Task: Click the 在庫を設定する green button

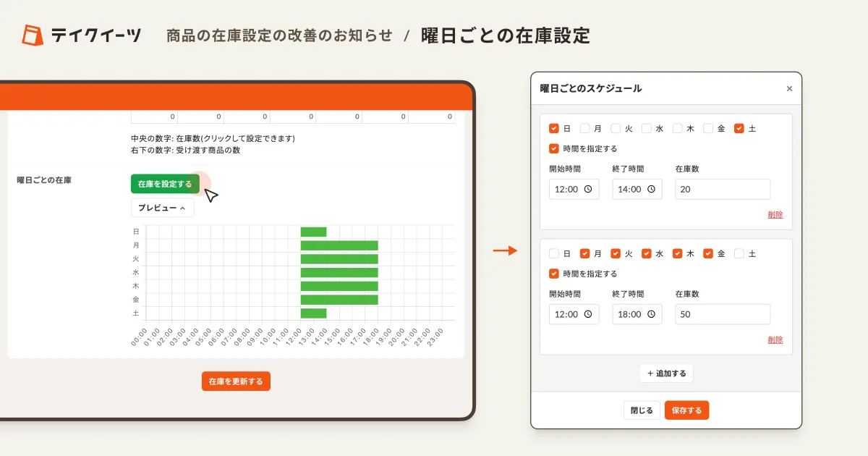Action: [165, 184]
